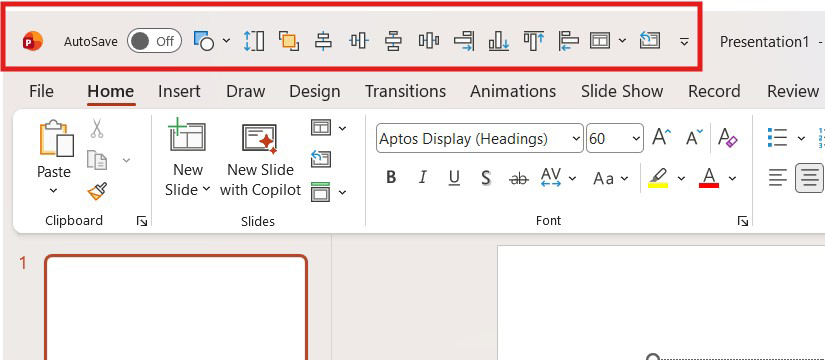Align selected objects to the middle
This screenshot has width=825, height=360.
[x=359, y=41]
